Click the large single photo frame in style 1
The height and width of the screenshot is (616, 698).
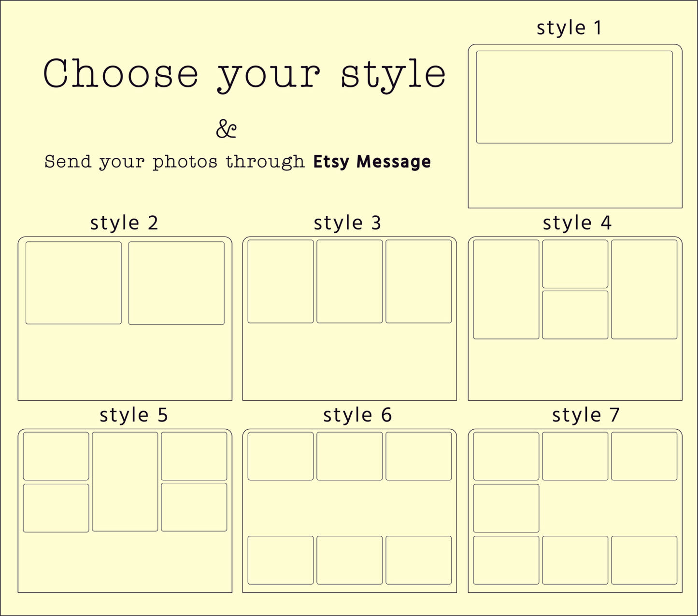pos(574,97)
